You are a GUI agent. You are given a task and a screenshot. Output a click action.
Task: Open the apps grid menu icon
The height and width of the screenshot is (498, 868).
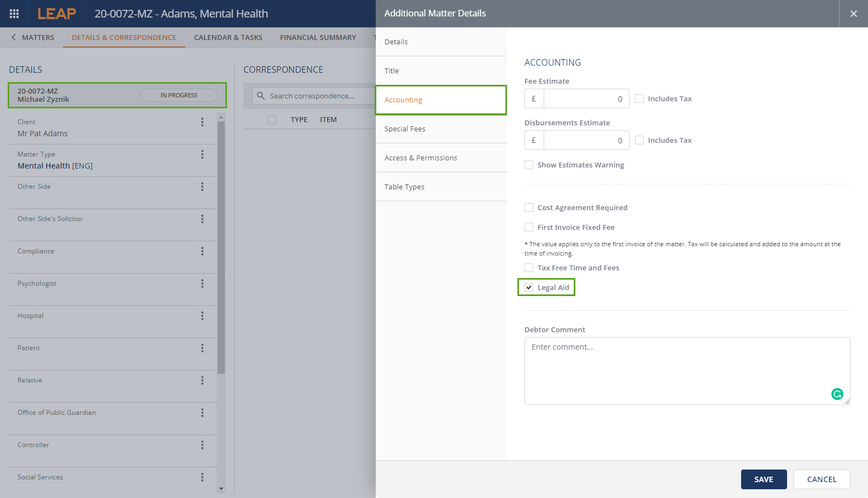(x=14, y=14)
